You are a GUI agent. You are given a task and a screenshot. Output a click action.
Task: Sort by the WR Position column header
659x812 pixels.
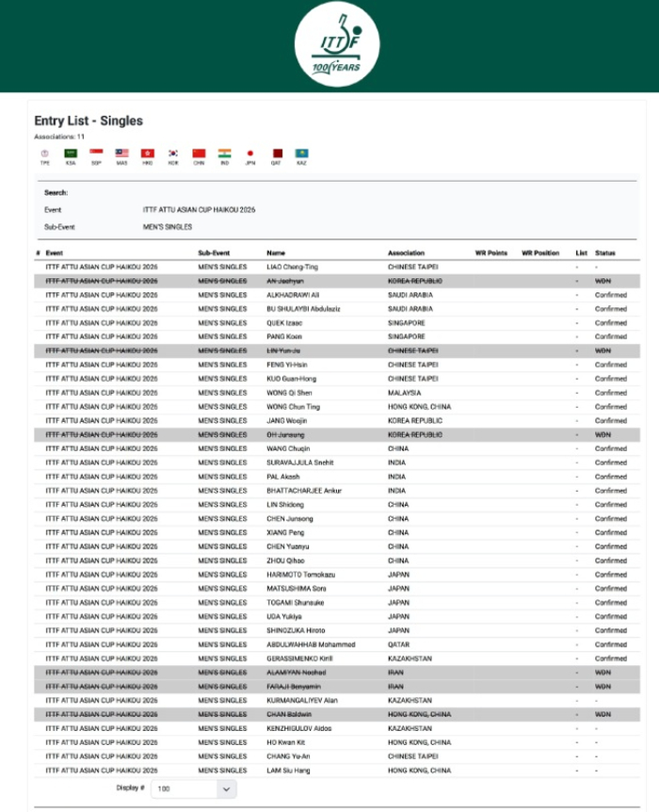tap(540, 253)
